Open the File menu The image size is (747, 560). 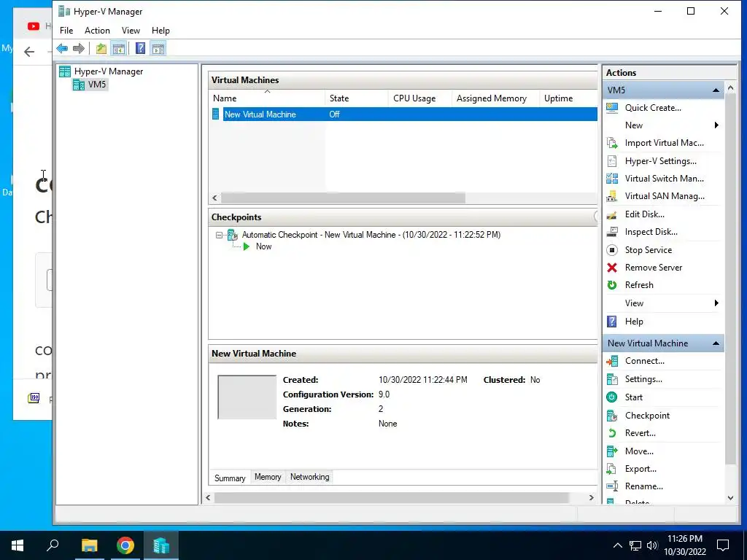pos(66,31)
